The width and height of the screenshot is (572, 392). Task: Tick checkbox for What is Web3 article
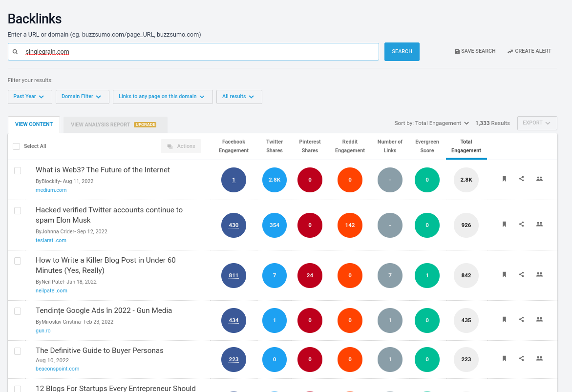pos(18,170)
